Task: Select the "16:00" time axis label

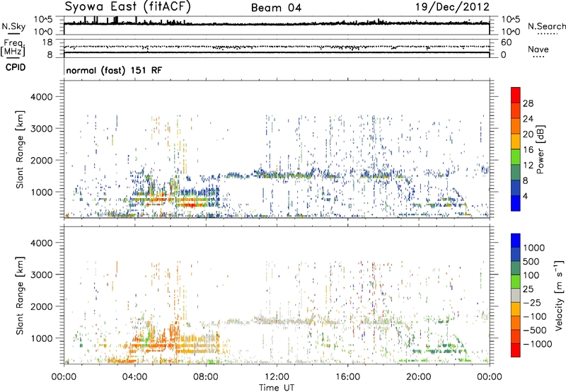Action: [347, 377]
